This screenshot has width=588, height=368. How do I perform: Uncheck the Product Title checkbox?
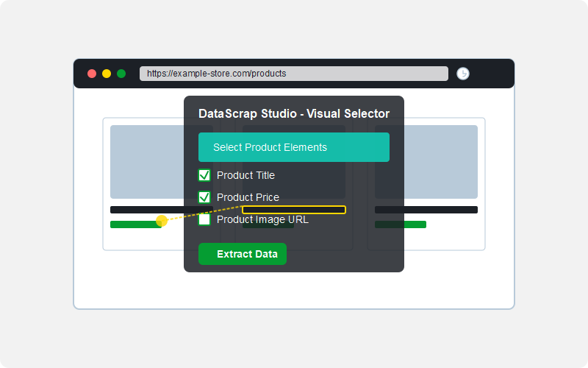pos(204,175)
